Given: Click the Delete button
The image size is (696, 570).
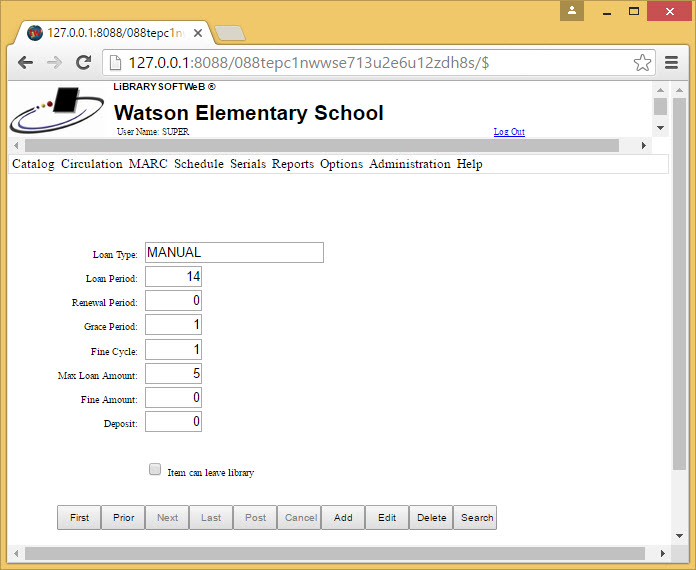Looking at the screenshot, I should 431,518.
